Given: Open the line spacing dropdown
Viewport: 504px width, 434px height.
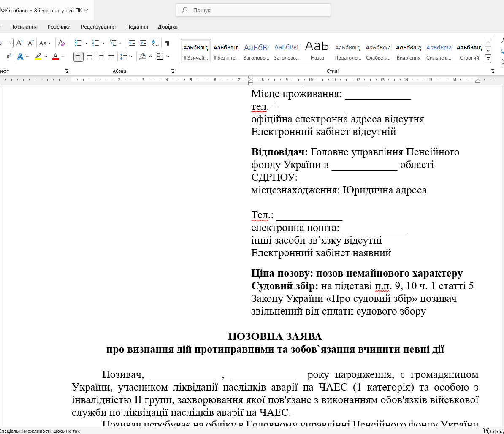Looking at the screenshot, I should tap(125, 57).
